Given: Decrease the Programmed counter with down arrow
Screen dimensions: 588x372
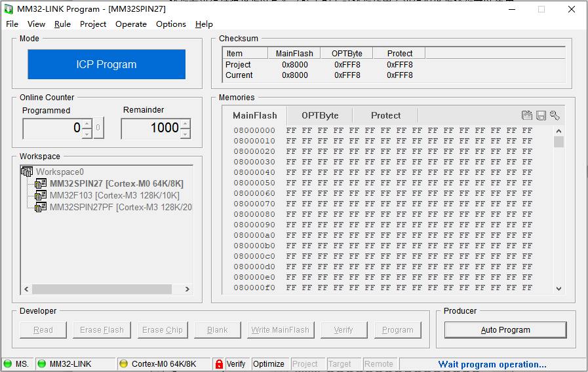Looking at the screenshot, I should [x=87, y=134].
